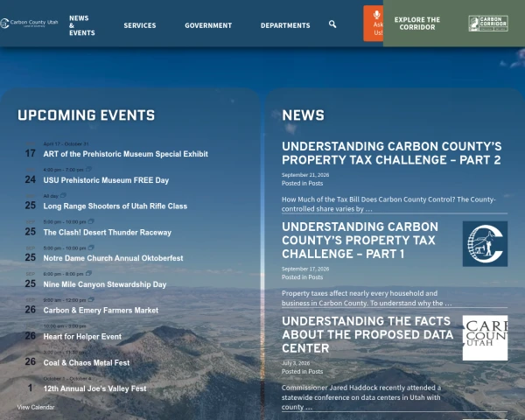Click the News section heading
The image size is (525, 420).
(x=303, y=115)
